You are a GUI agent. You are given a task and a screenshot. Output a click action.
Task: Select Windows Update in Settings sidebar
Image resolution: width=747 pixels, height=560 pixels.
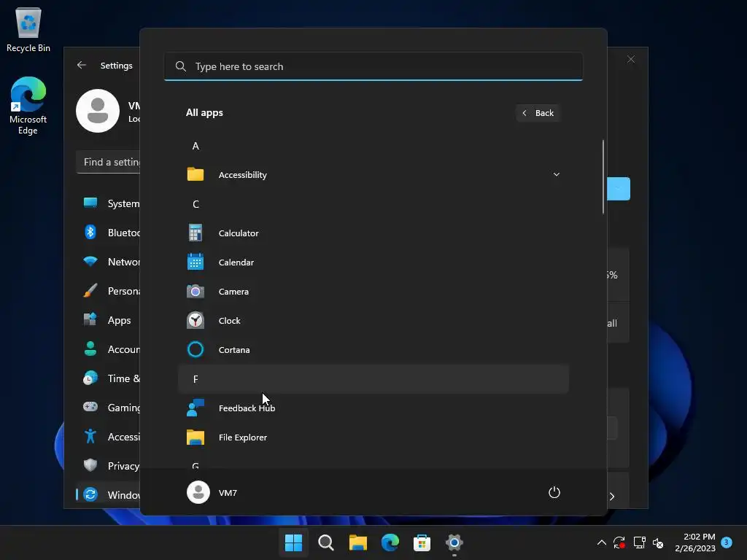coord(108,495)
